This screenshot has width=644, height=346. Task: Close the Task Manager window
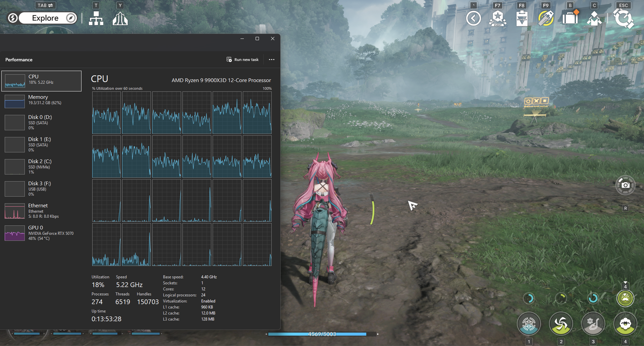point(273,39)
